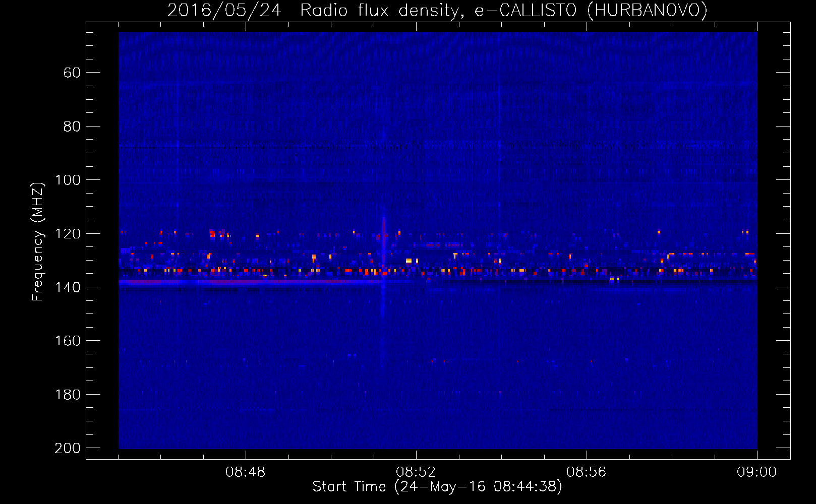Click the 100 frequency tick label
Viewport: 816px width, 504px height.
pyautogui.click(x=68, y=180)
